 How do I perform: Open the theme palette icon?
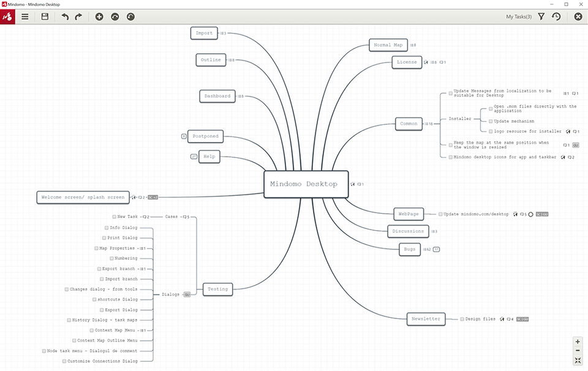pyautogui.click(x=130, y=17)
